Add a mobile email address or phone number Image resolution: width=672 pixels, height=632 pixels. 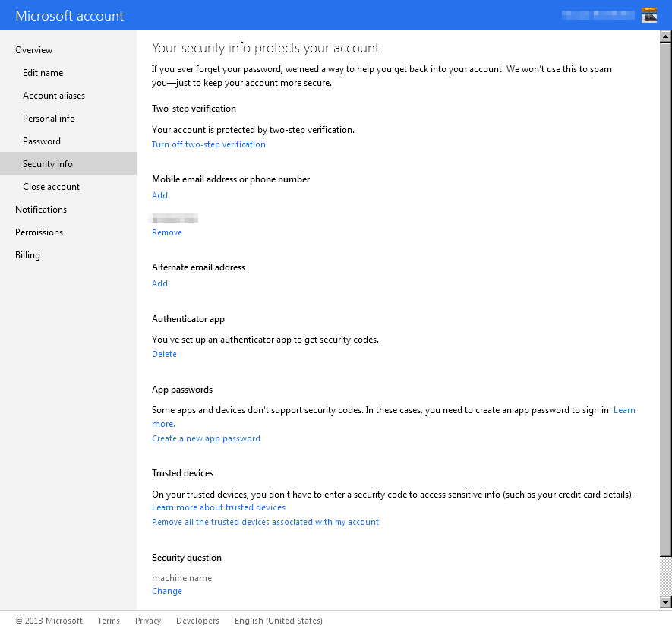[x=159, y=195]
